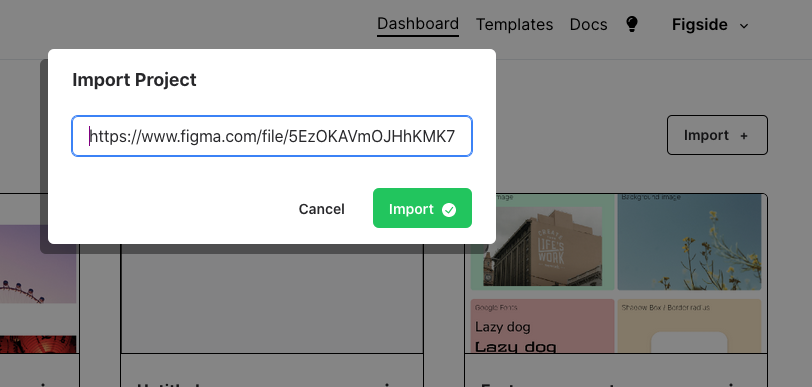
Task: Cancel the Import Project dialog
Action: 322,209
